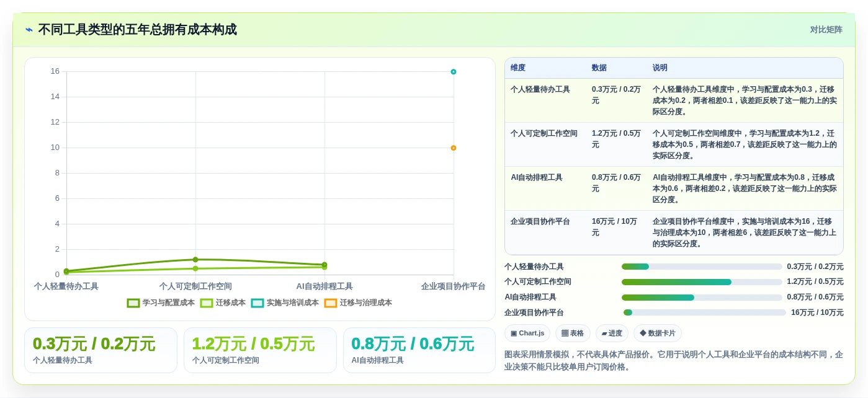
Task: Open the 0.8万元 / 0.6万元 data card
Action: click(419, 350)
